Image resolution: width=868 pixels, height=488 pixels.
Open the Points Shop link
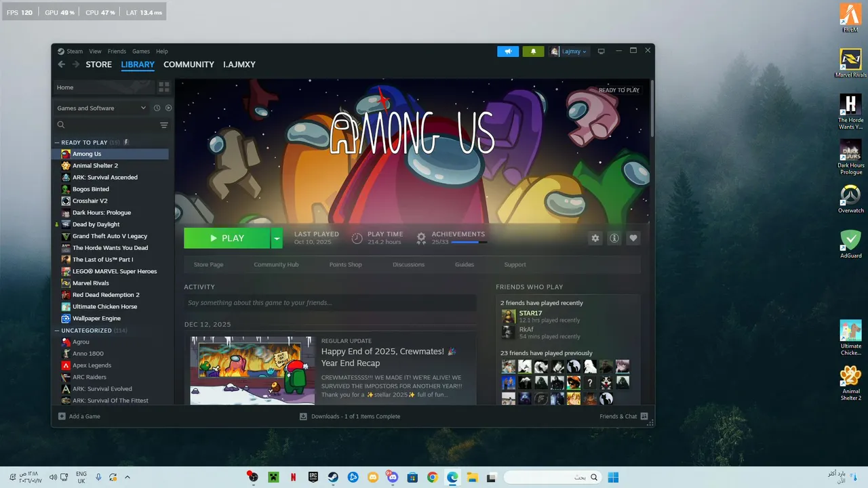pyautogui.click(x=345, y=264)
